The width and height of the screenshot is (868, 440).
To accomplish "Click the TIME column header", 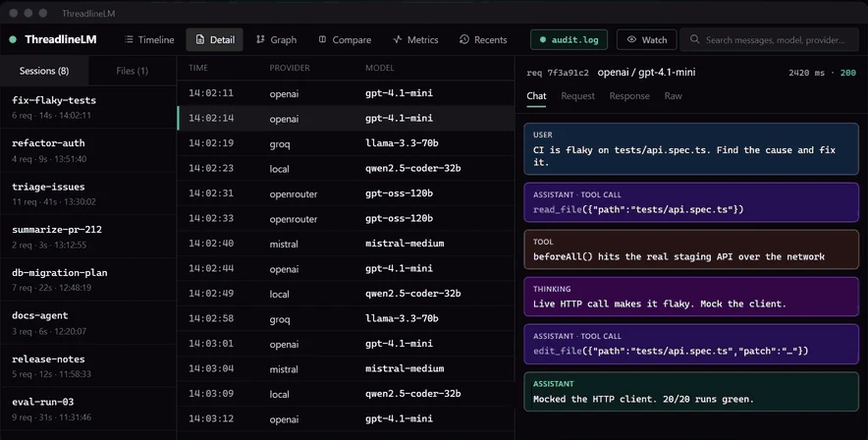I will click(x=198, y=68).
